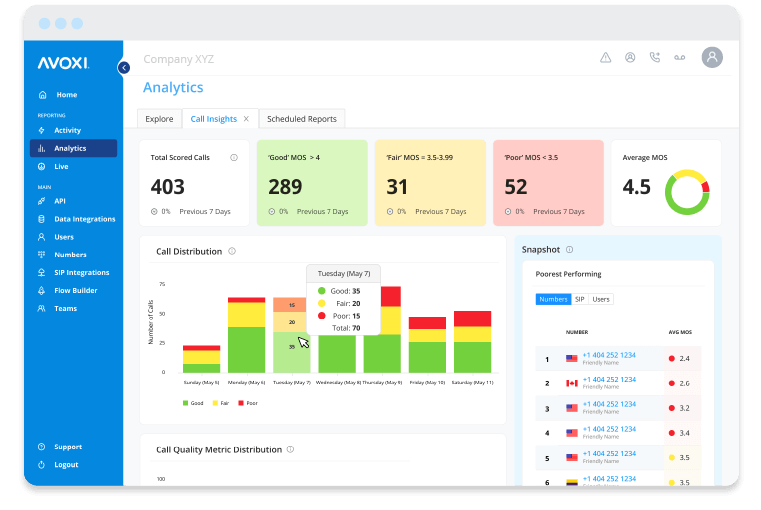Open the voicemail icon in header
This screenshot has height=510, width=761.
click(680, 58)
